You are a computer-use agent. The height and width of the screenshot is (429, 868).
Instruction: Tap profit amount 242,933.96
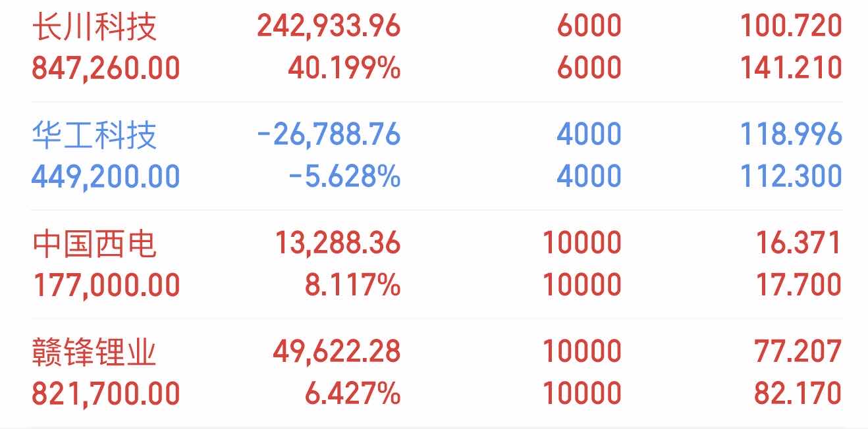click(329, 26)
